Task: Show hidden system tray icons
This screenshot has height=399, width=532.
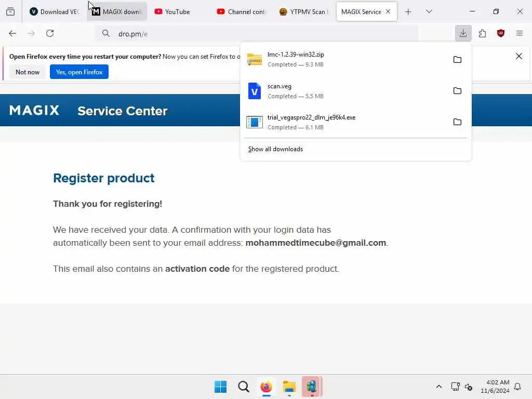Action: (x=438, y=387)
